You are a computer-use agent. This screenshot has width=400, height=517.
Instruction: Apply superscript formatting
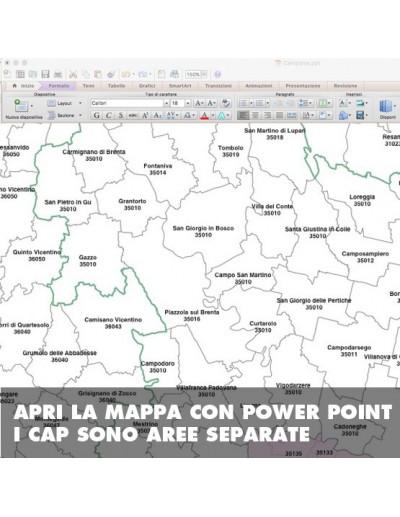pos(145,115)
